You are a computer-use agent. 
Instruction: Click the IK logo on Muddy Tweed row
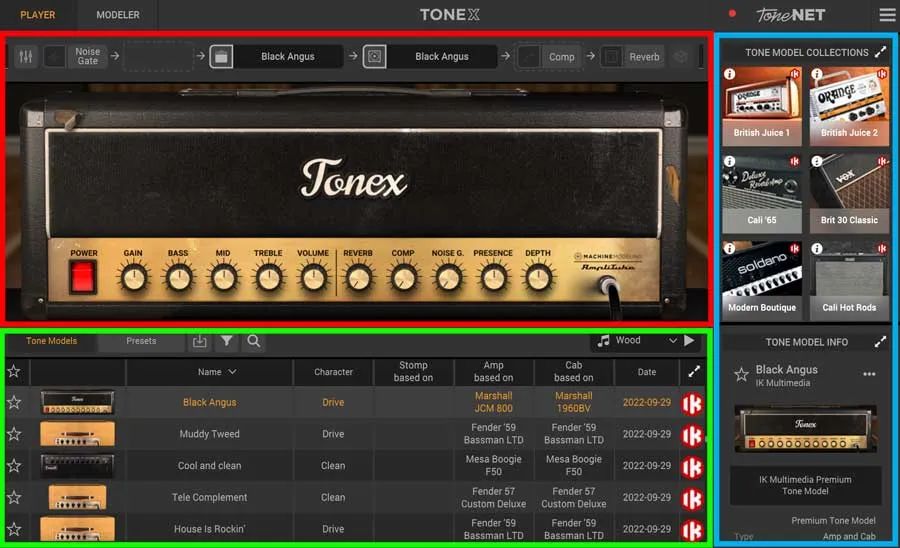point(692,435)
